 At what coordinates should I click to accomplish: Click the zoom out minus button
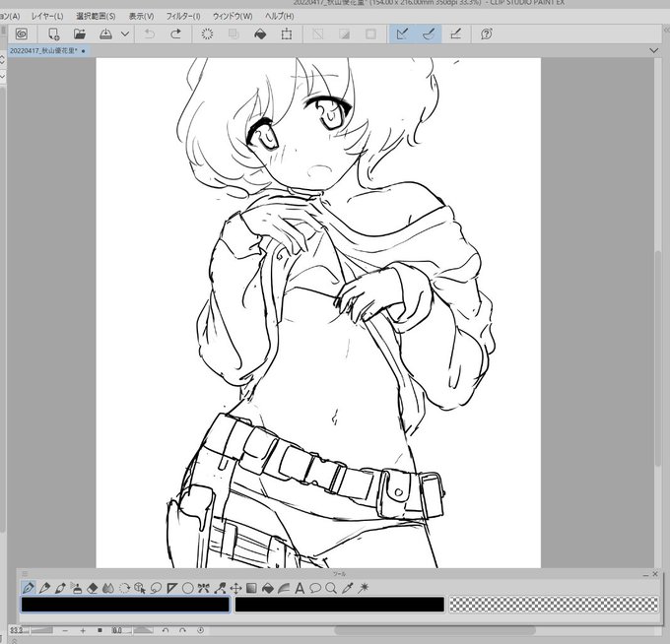(x=65, y=630)
